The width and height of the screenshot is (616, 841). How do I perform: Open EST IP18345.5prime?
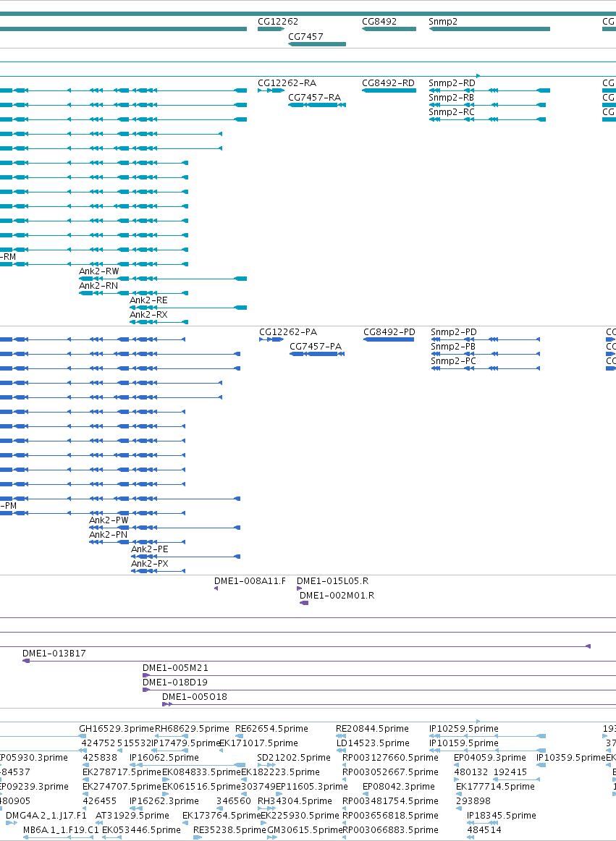pos(501,815)
